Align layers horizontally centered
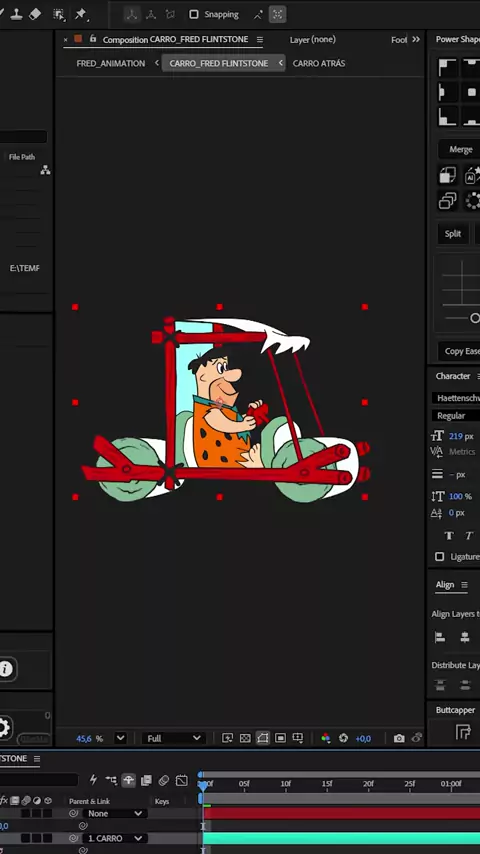Image resolution: width=480 pixels, height=854 pixels. (465, 637)
